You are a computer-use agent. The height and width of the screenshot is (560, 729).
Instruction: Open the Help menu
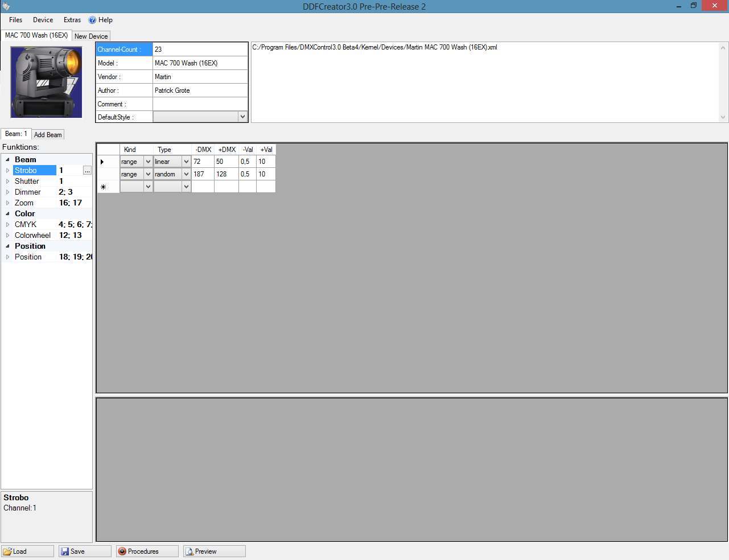point(101,20)
